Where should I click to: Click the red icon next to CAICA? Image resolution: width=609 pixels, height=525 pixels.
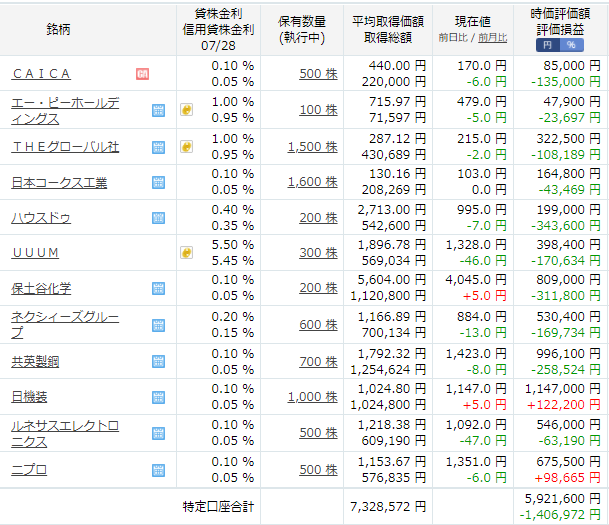142,74
